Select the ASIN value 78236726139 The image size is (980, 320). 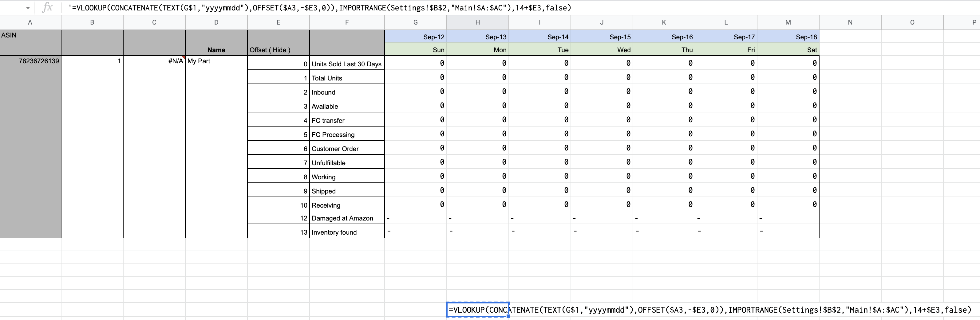pyautogui.click(x=30, y=147)
